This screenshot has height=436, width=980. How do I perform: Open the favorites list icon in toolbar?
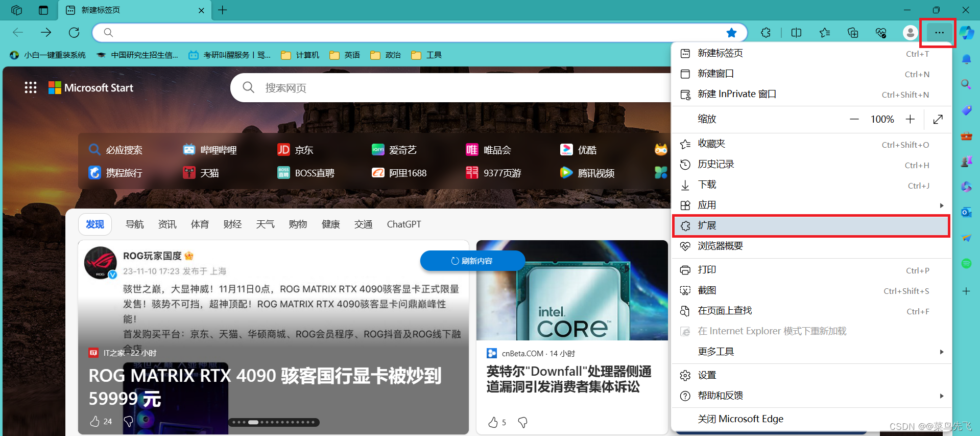(825, 33)
